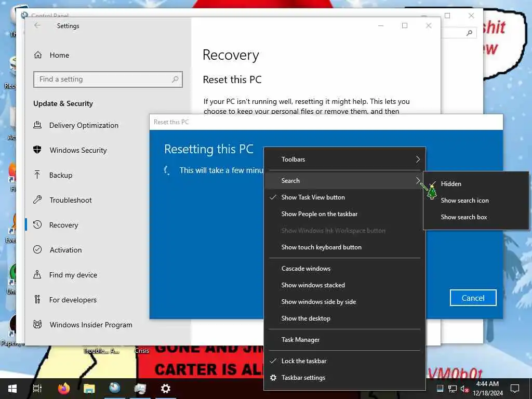Select Show search box option
This screenshot has width=532, height=399.
coord(476,217)
